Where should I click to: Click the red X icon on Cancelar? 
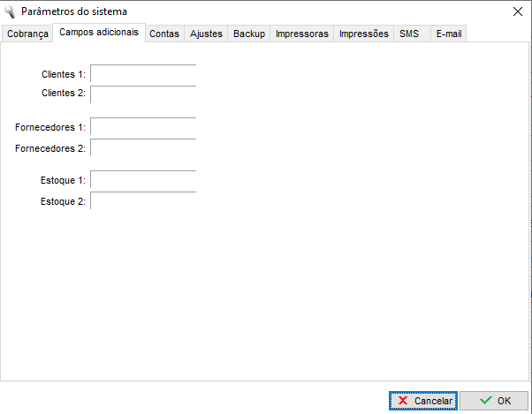403,401
